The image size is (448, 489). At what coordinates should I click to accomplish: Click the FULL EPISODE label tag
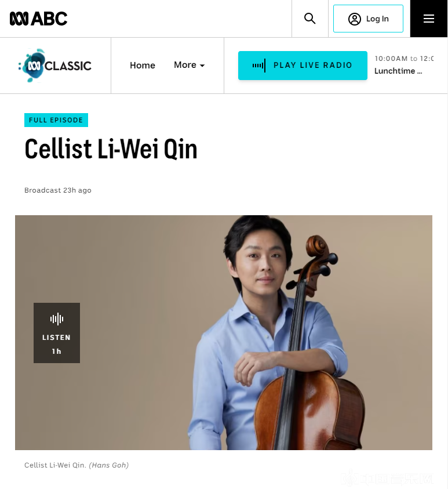pyautogui.click(x=56, y=120)
